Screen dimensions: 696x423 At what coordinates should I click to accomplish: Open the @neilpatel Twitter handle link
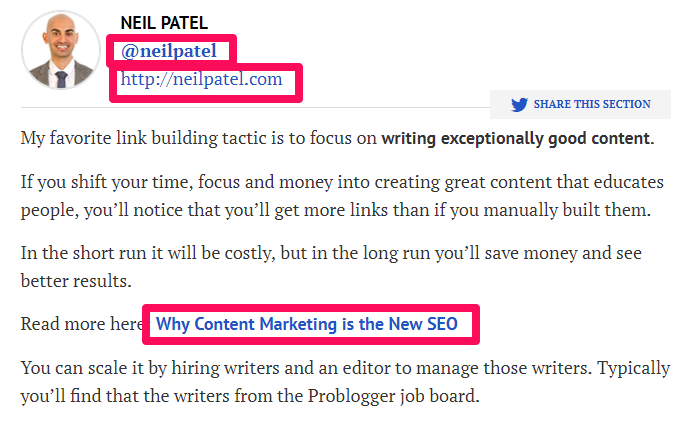[x=169, y=51]
